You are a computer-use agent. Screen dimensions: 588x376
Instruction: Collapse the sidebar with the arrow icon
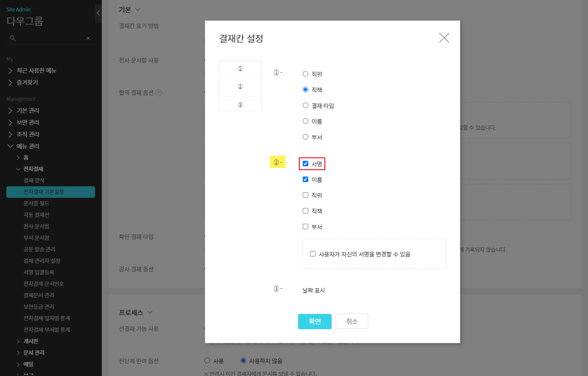(x=98, y=13)
